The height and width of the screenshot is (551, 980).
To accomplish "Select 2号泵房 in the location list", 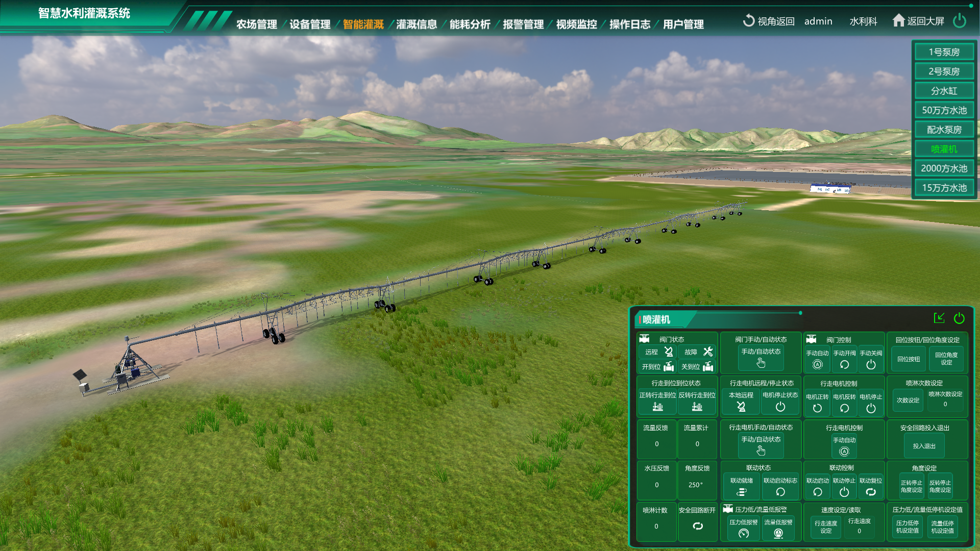I will click(x=944, y=71).
